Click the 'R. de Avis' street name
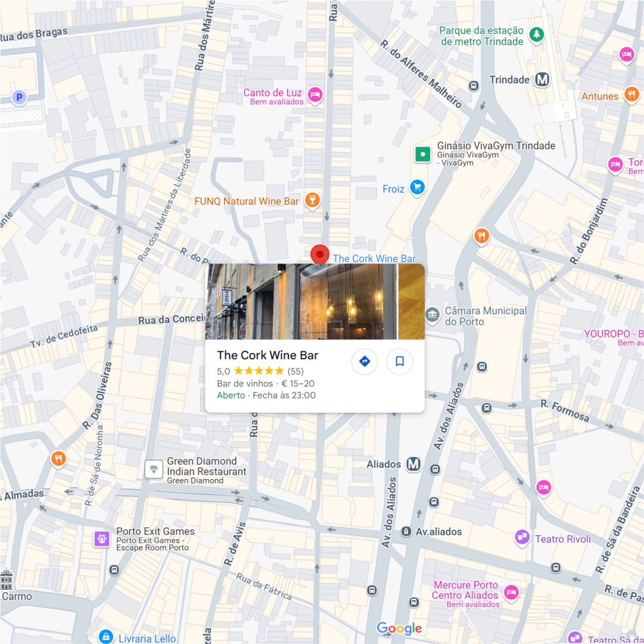The height and width of the screenshot is (644, 644). [235, 543]
